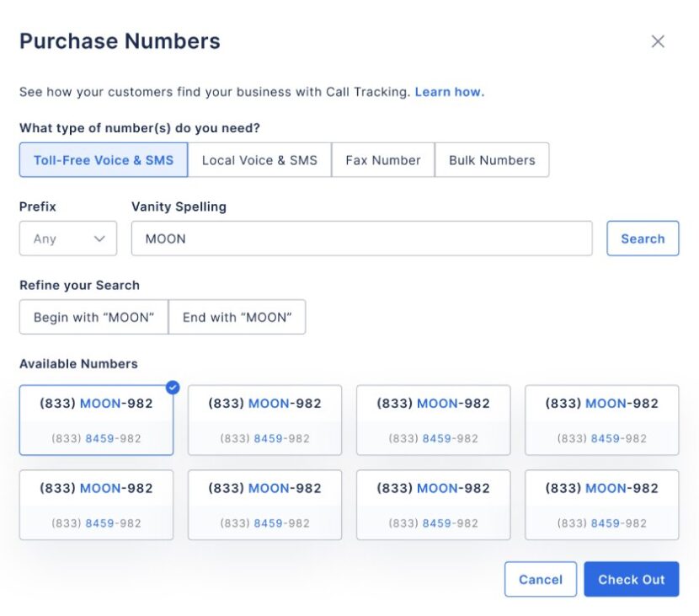Select the first available (833) MOON-982 number
This screenshot has width=699, height=616.
[96, 420]
